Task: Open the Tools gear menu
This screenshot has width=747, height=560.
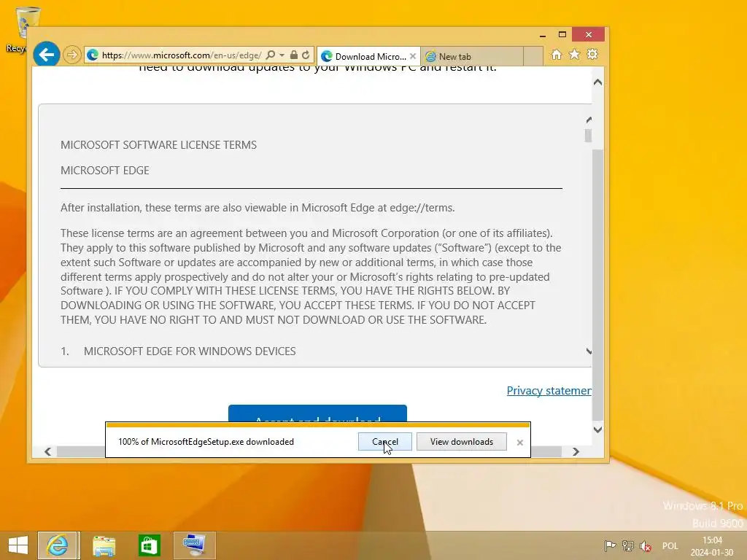Action: click(592, 55)
